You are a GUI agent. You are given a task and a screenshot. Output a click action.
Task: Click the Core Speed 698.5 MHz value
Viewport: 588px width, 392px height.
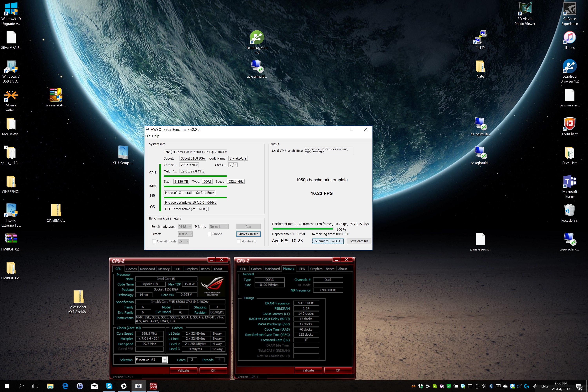(x=149, y=334)
